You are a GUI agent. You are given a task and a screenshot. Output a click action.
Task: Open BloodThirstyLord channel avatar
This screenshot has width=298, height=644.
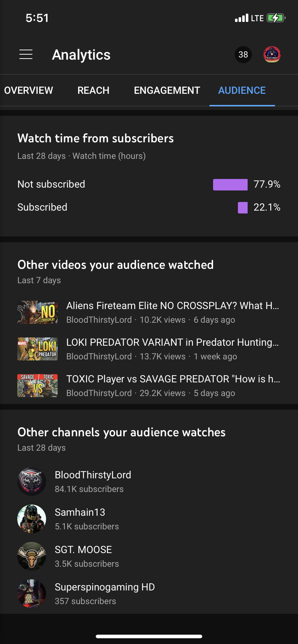(x=32, y=482)
